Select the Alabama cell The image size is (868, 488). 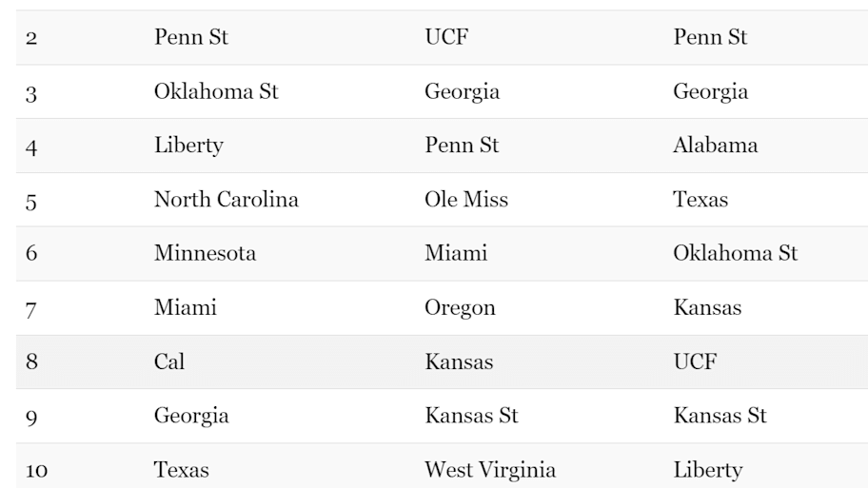click(715, 146)
